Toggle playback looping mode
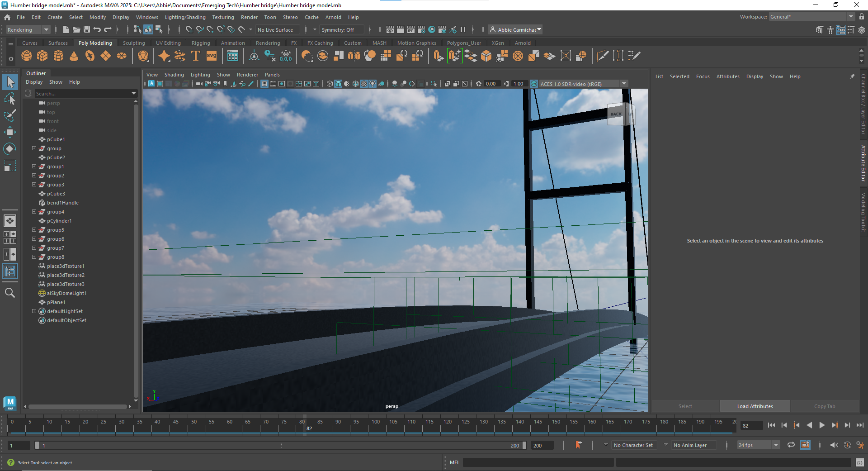Image resolution: width=868 pixels, height=471 pixels. 791,445
